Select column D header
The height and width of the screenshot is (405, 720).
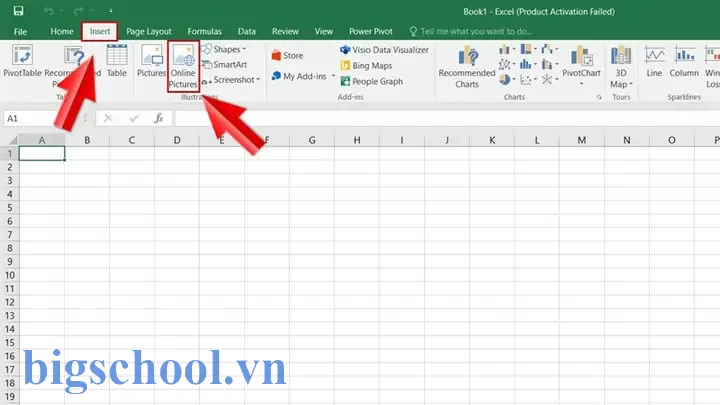pyautogui.click(x=177, y=140)
